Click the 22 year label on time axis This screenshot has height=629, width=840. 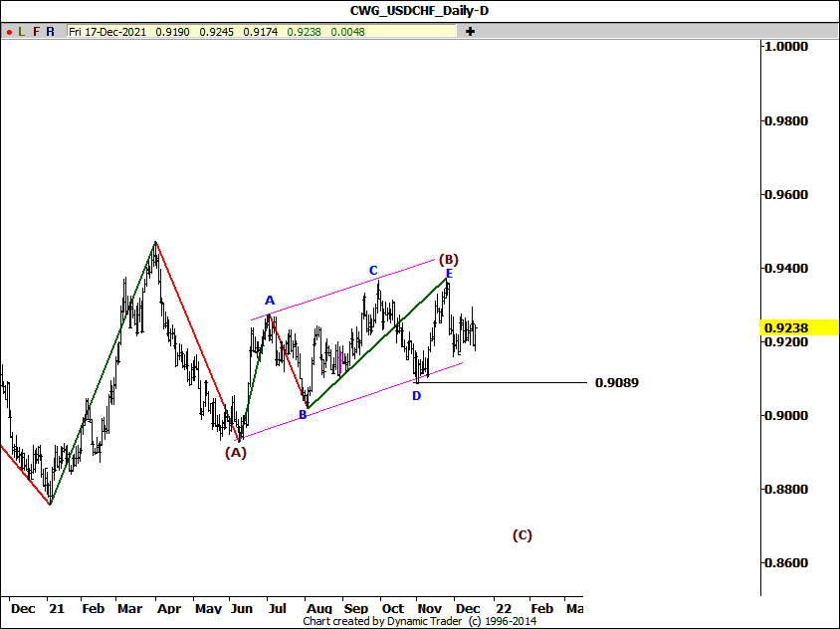coord(504,609)
